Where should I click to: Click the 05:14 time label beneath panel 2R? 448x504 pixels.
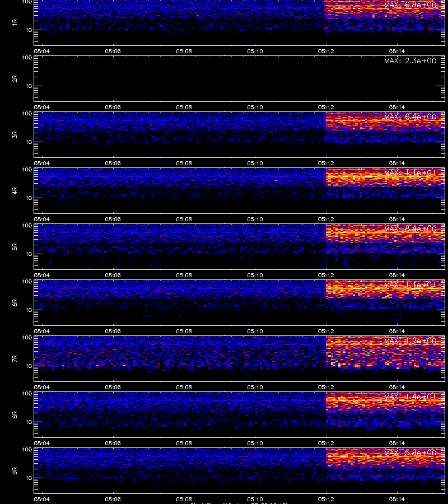pyautogui.click(x=397, y=107)
